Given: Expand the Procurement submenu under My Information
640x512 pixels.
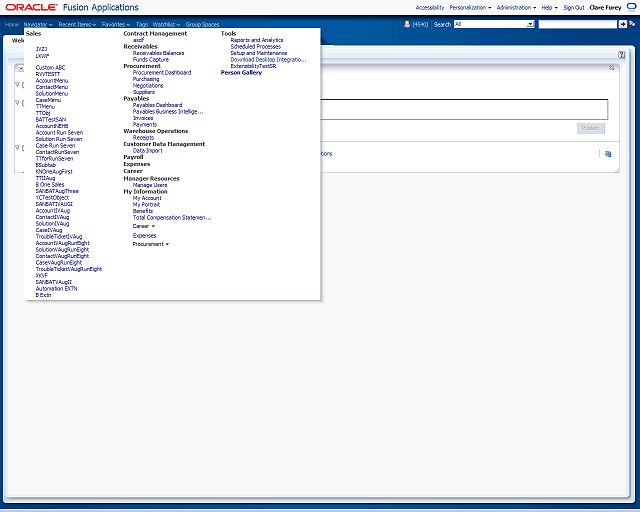Looking at the screenshot, I should pos(150,244).
